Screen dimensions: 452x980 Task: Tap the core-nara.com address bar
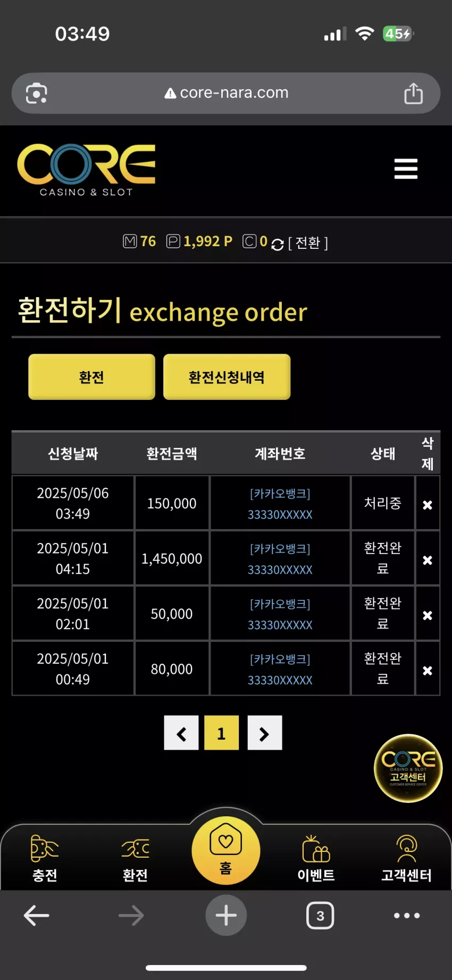coord(226,93)
